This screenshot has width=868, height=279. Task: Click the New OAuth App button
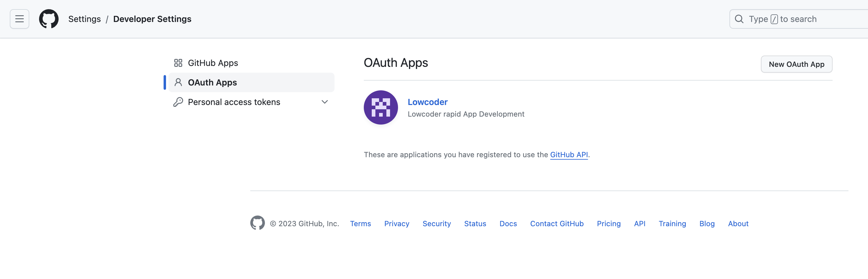(796, 64)
